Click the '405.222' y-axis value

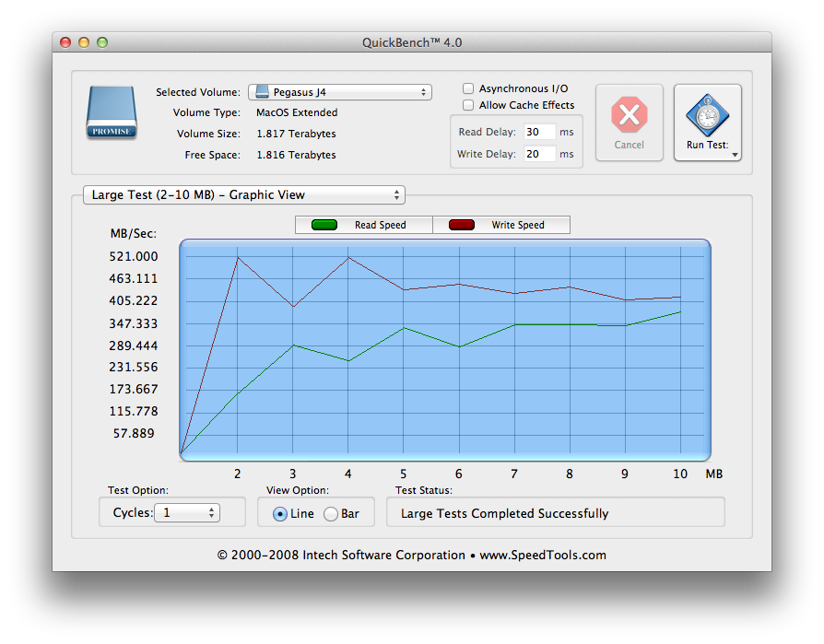[134, 300]
